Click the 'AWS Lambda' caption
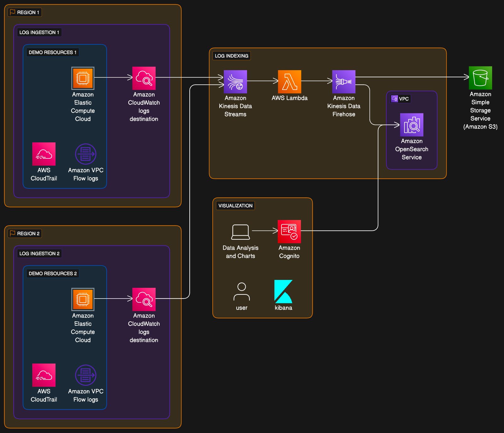Screen dimensions: 504x433 289,98
